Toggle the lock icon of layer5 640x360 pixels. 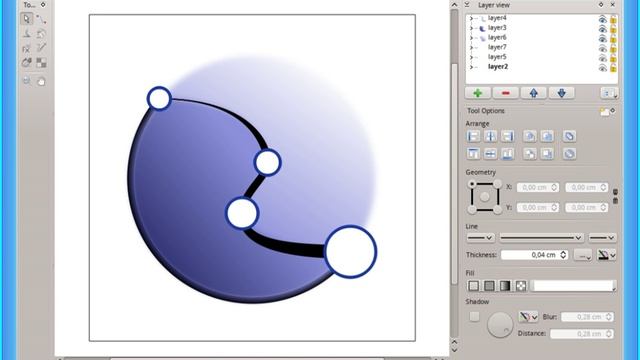coord(613,58)
